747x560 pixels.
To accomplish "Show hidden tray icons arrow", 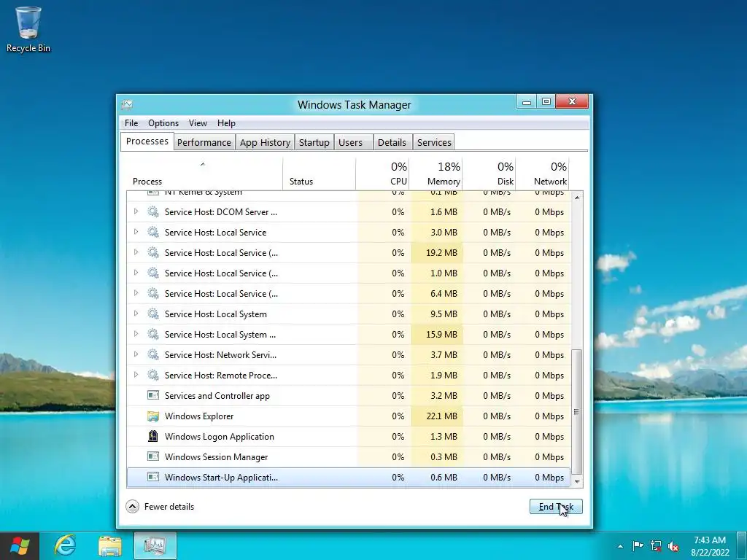I will click(620, 546).
